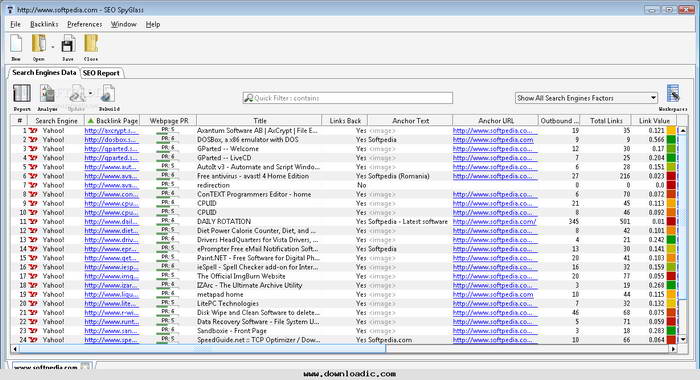
Task: Open the Anchor URL link in row 11
Action: (494, 221)
